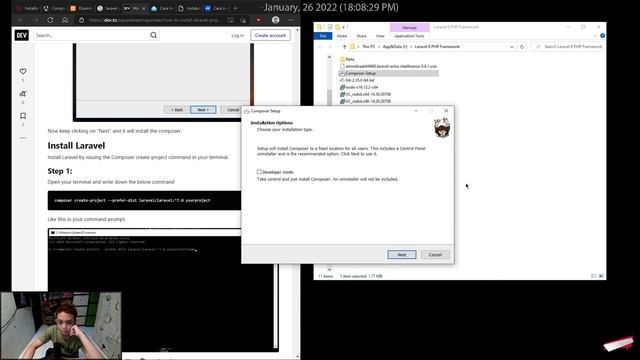
Task: Click the site info lock icon in address bar
Action: pos(81,20)
